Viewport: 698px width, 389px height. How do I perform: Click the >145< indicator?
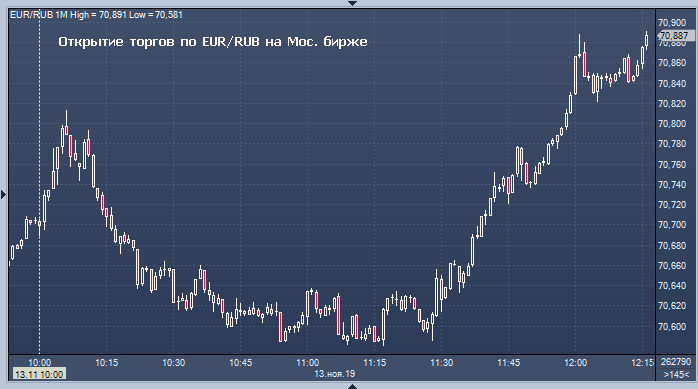point(676,374)
